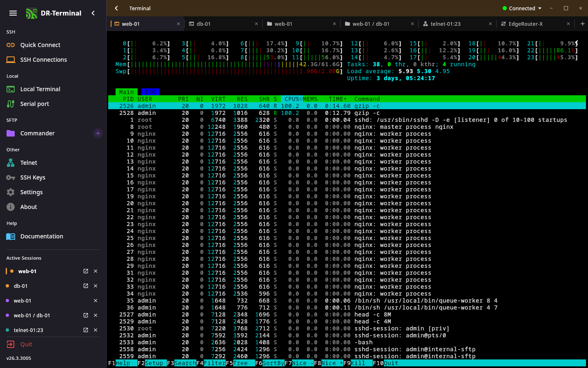Image resolution: width=588 pixels, height=368 pixels.
Task: Pop out telnet-01:23 session
Action: click(86, 330)
